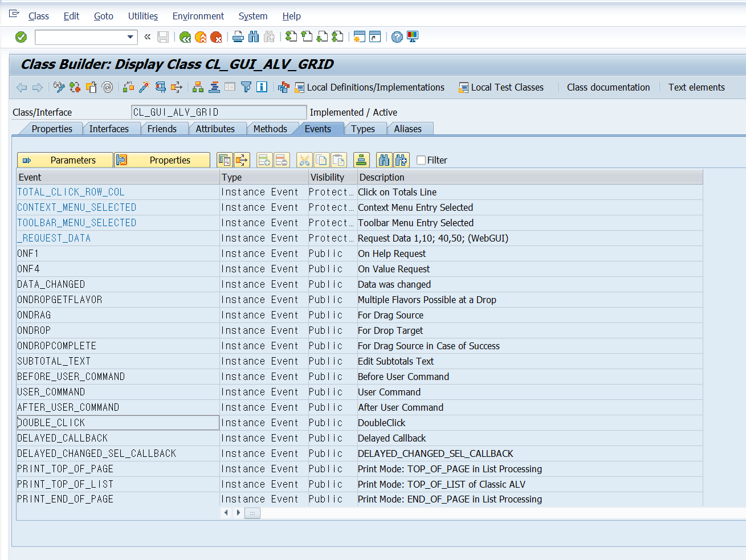Select the DATA_CHANGED event cell
The width and height of the screenshot is (746, 560).
(118, 284)
